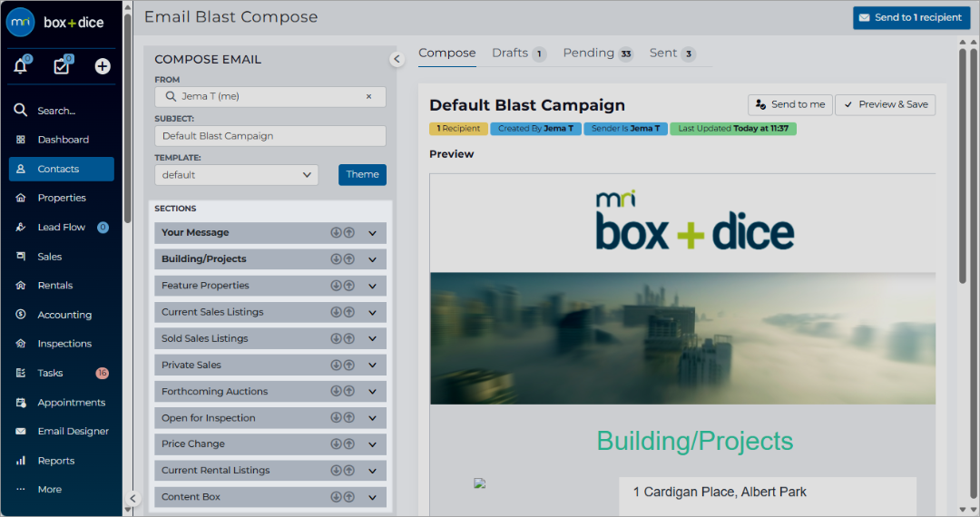This screenshot has width=980, height=517.
Task: Open Email Designer in sidebar
Action: [x=62, y=431]
